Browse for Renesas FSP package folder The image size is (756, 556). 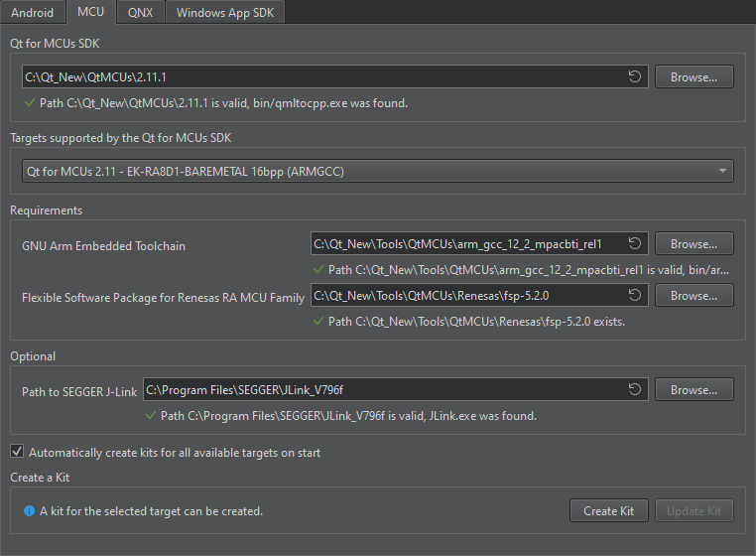point(693,295)
